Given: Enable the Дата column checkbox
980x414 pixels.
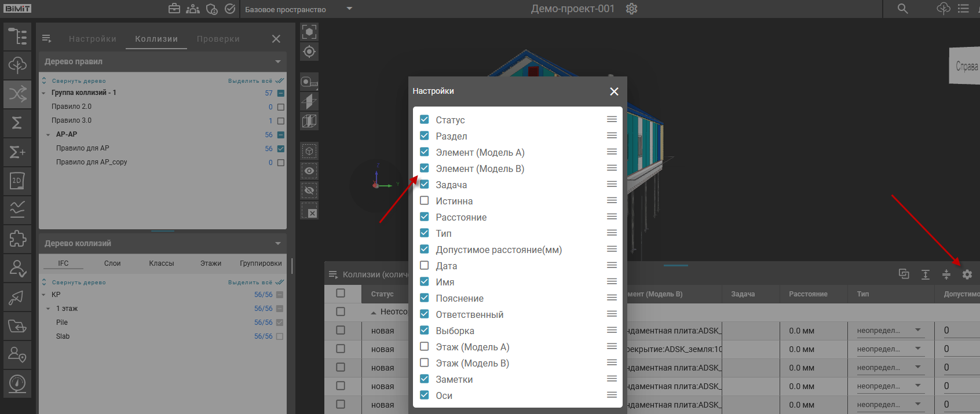Looking at the screenshot, I should click(425, 266).
